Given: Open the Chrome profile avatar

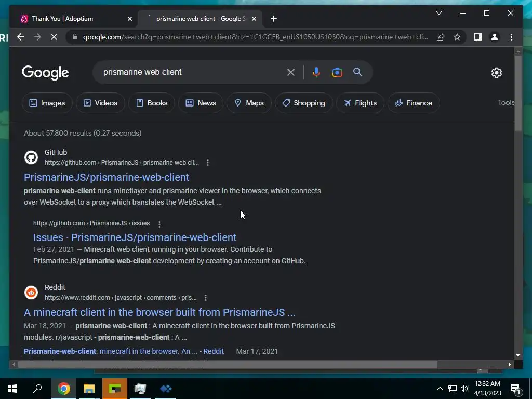Looking at the screenshot, I should tap(495, 37).
